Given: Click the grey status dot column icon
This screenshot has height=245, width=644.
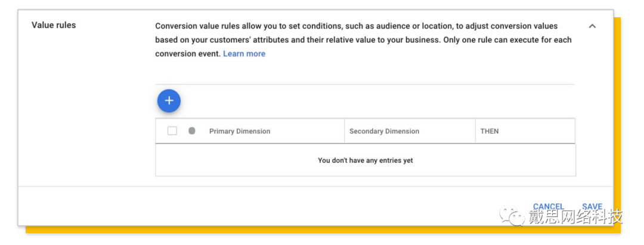Looking at the screenshot, I should coord(192,131).
